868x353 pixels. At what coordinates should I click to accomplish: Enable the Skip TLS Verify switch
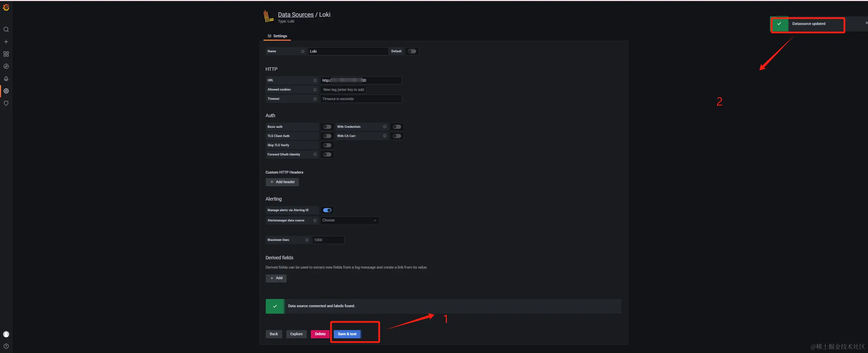pos(327,145)
